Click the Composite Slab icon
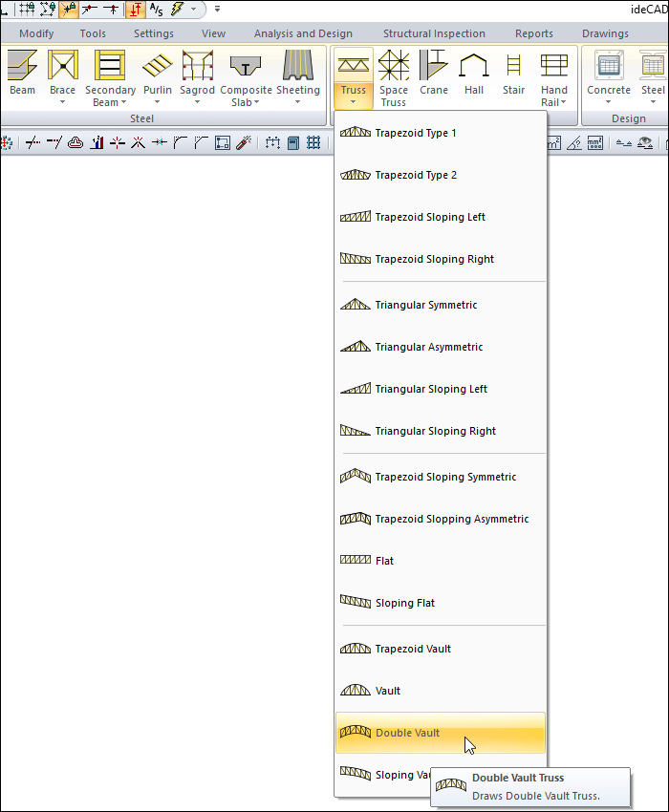The width and height of the screenshot is (669, 812). [246, 66]
